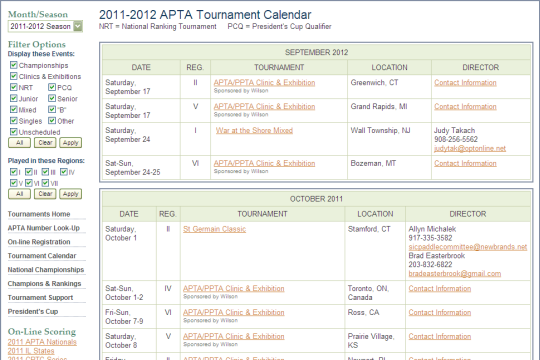Click Clear button under region filters
The image size is (540, 360).
tap(45, 194)
